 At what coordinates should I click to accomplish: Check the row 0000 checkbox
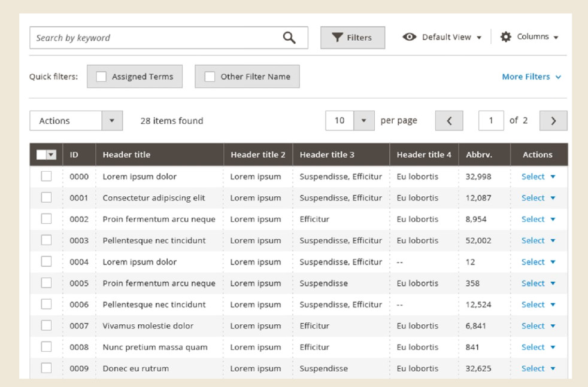coord(46,176)
